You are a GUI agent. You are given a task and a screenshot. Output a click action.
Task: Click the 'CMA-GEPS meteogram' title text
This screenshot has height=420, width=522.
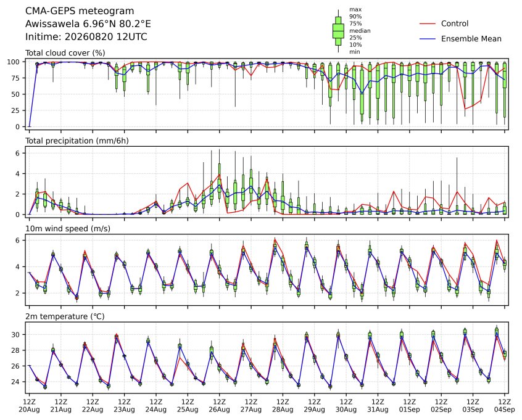point(80,11)
